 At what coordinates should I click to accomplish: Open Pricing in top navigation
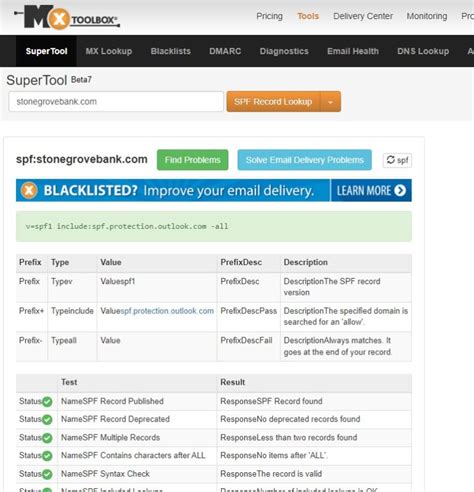pyautogui.click(x=269, y=16)
